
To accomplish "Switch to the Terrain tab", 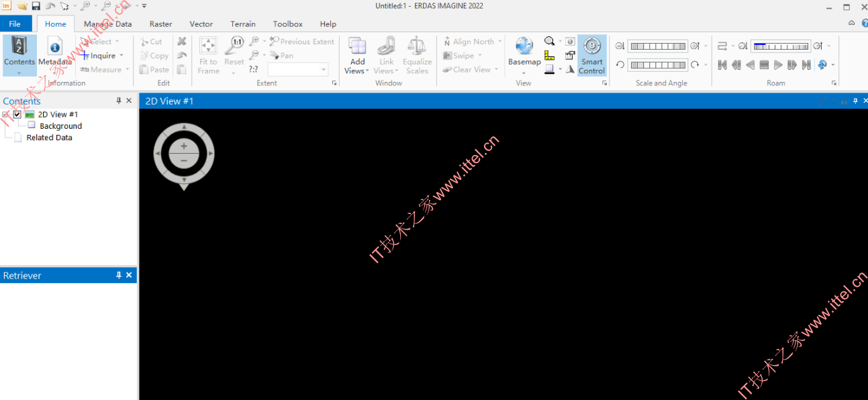I will point(243,23).
